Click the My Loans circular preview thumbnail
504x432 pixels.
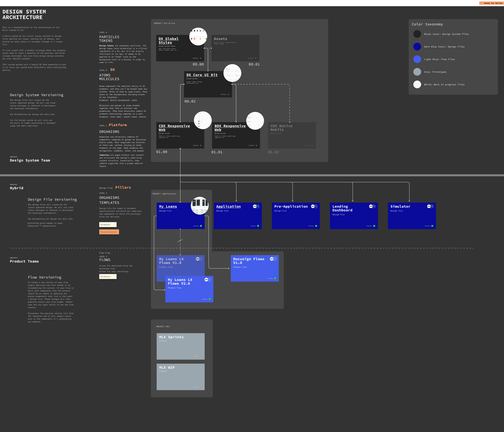tap(200, 206)
